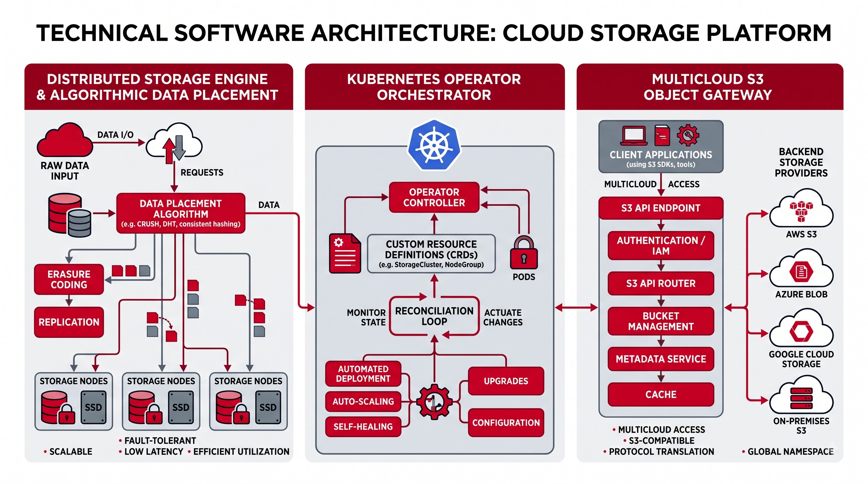Click the 'MONITOR STATE' label

point(366,317)
